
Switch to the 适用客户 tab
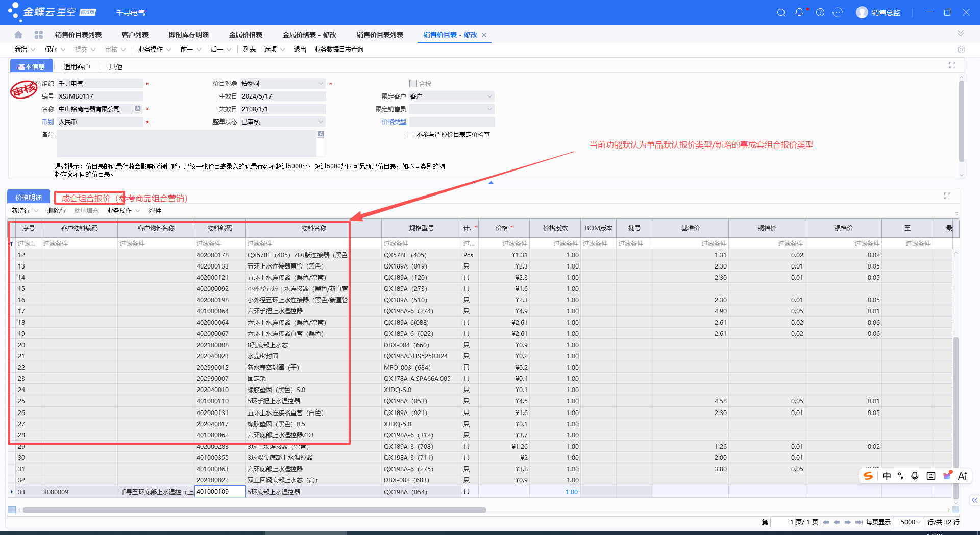pyautogui.click(x=77, y=67)
